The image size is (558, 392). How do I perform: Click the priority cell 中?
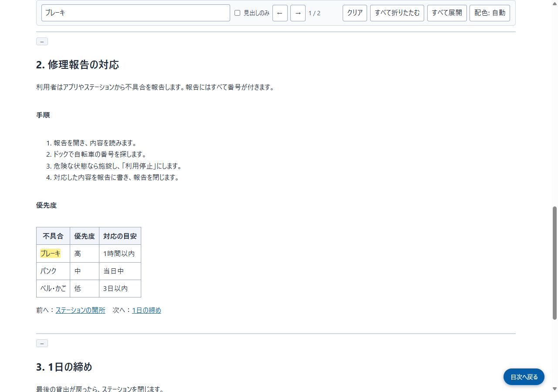pyautogui.click(x=85, y=271)
